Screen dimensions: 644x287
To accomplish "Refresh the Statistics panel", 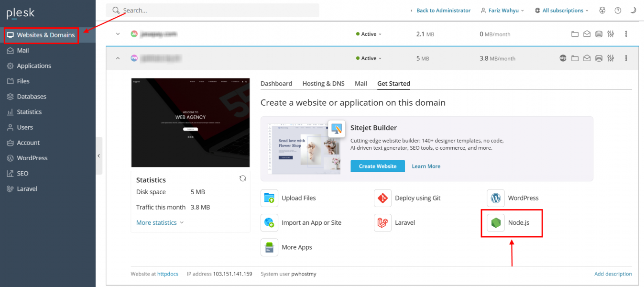I will (x=242, y=178).
